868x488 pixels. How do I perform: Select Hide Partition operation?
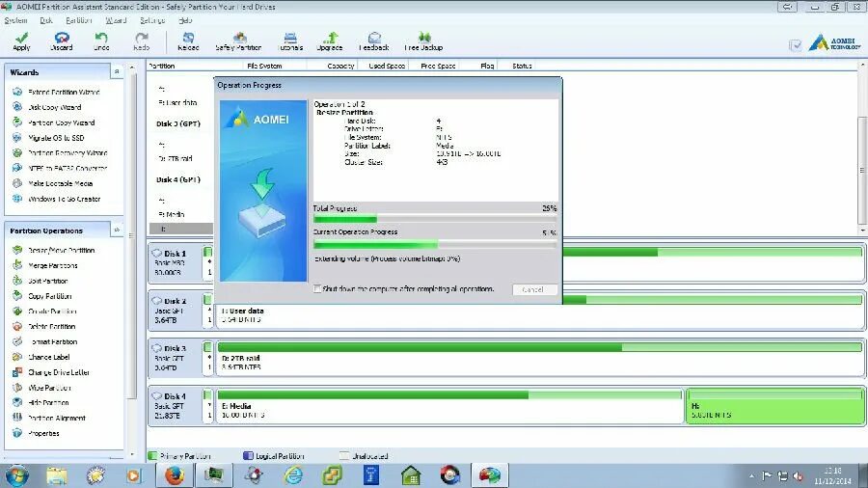[48, 403]
